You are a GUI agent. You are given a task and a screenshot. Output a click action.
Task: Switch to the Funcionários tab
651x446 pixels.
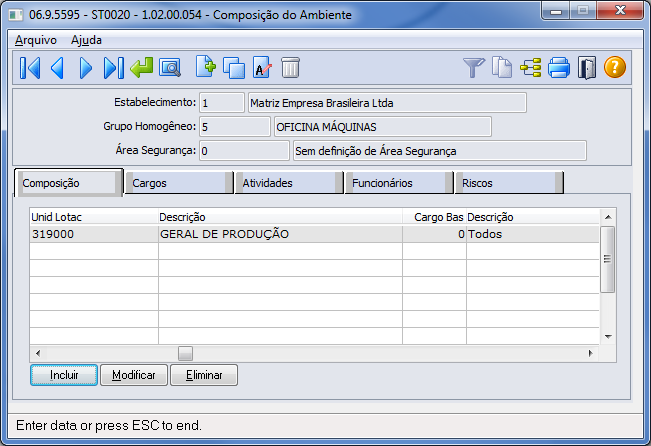(399, 183)
